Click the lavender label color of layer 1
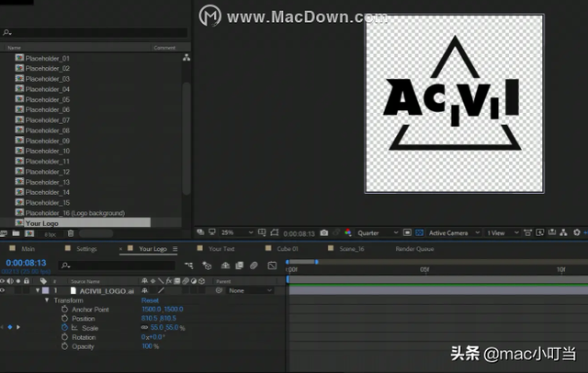The height and width of the screenshot is (373, 588). coord(45,290)
